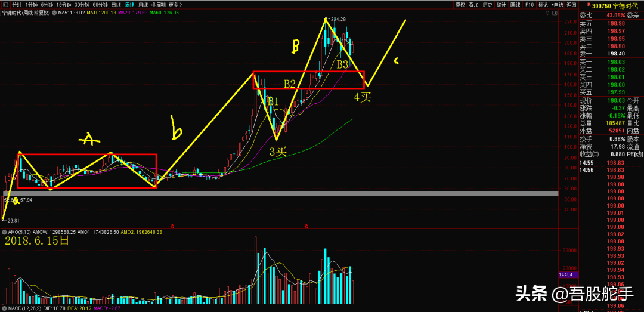This screenshot has width=644, height=312.
Task: Click the 返回 back button
Action: (571, 5)
